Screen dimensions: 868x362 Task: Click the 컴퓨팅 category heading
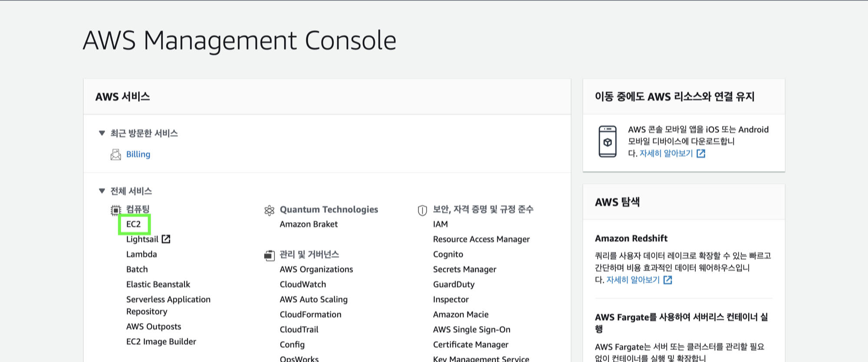coord(138,209)
